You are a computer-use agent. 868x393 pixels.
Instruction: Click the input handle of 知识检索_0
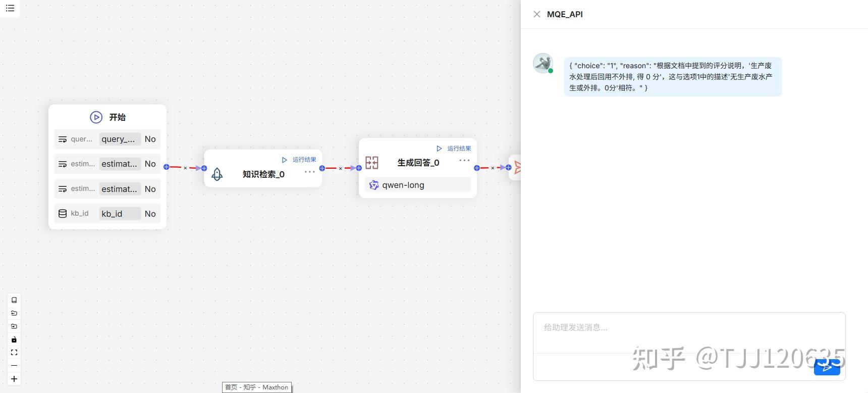click(x=204, y=168)
